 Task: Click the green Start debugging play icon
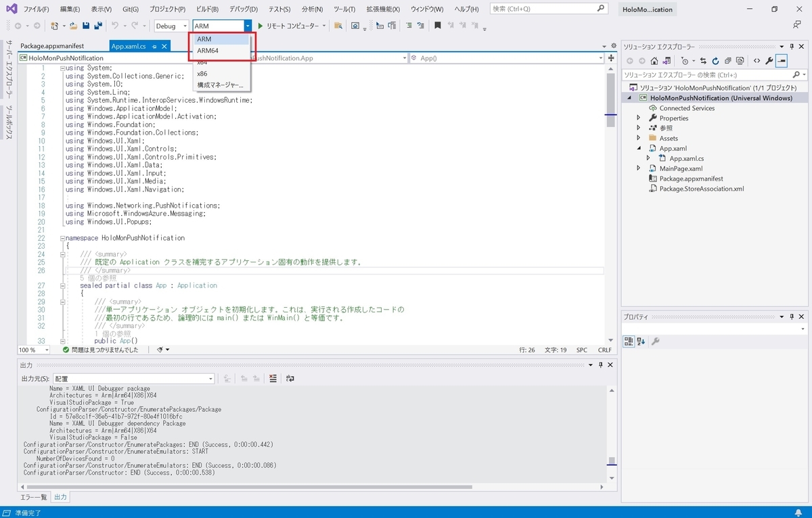[261, 26]
